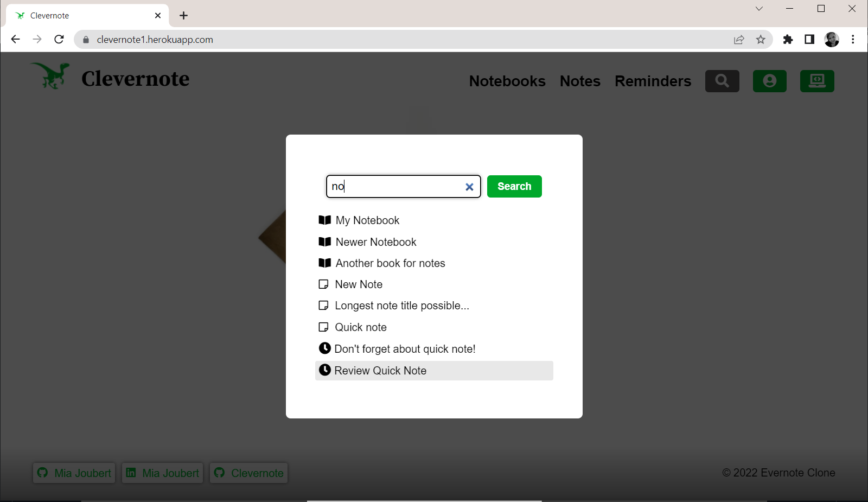Open the Notes navigation item
The image size is (868, 502).
(580, 81)
